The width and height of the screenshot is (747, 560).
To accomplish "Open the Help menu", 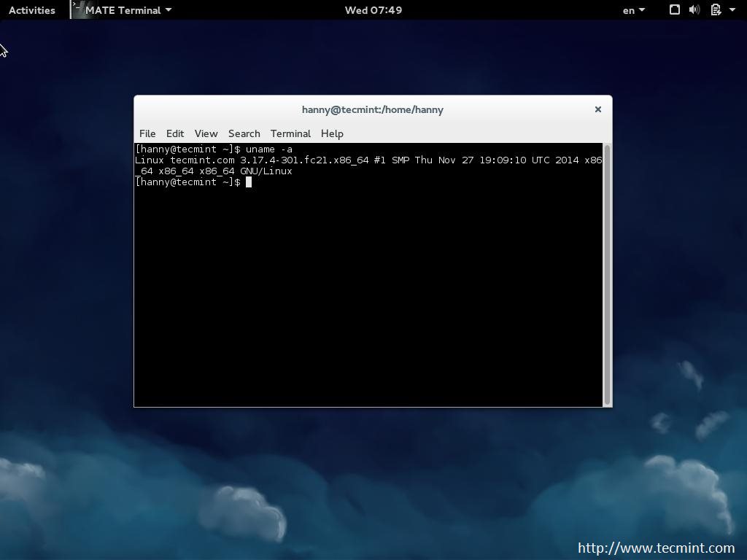I will point(332,133).
